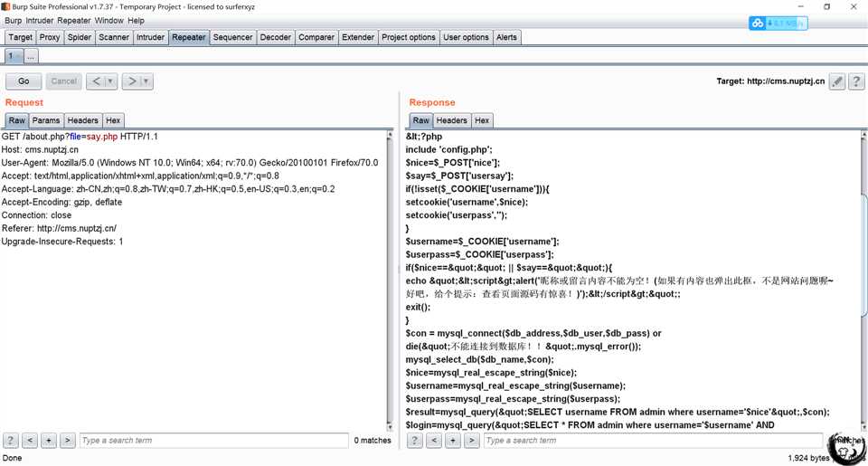Open the Intruder menu in menu bar
The width and height of the screenshot is (868, 466).
tap(40, 21)
